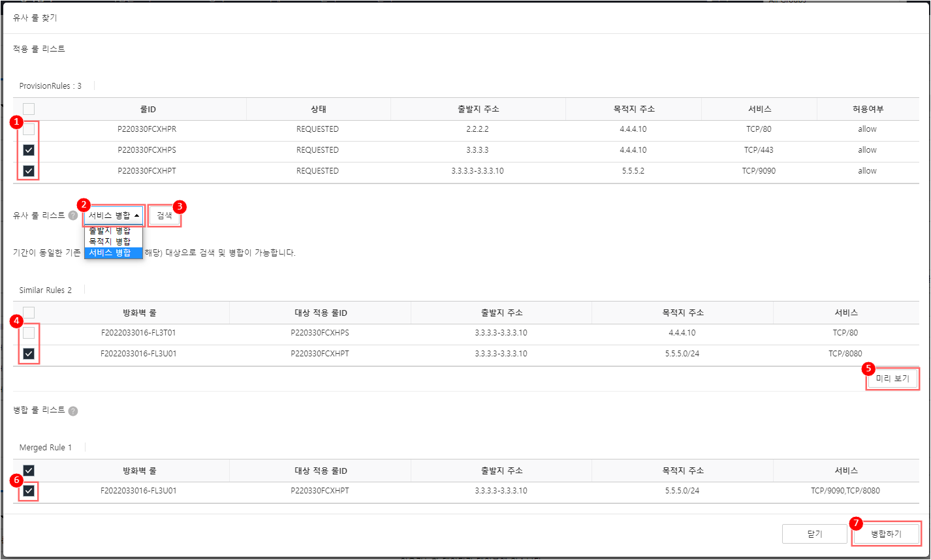The image size is (931, 560).
Task: Open help icon beside 유사 룰 리스트
Action: click(x=73, y=215)
